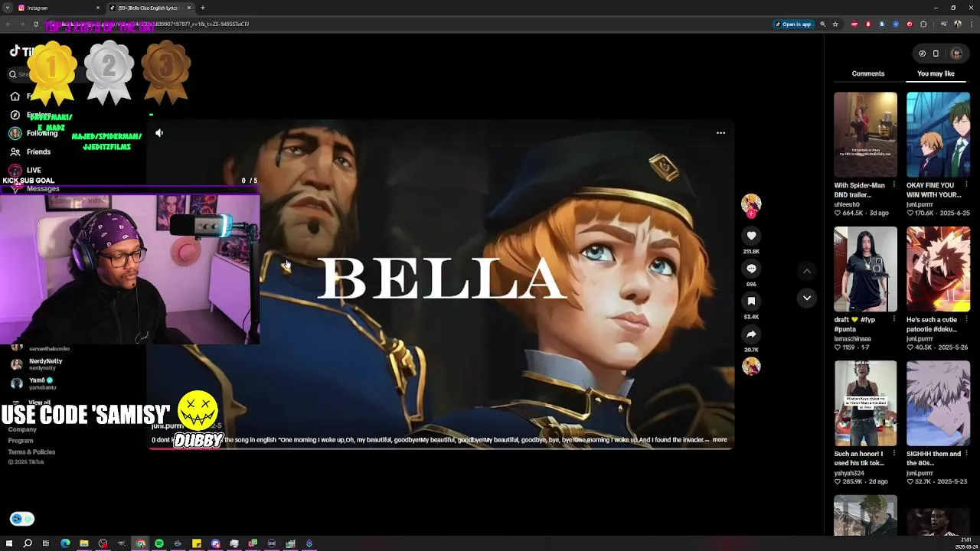
Task: Open options for the He's such a cutie video
Action: tap(966, 320)
